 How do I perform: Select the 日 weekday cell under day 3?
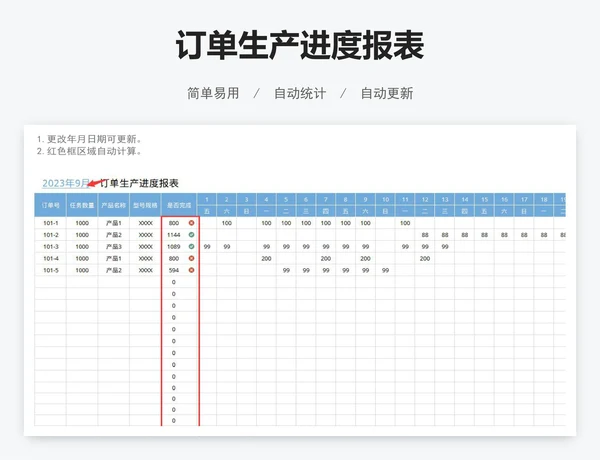[x=246, y=211]
